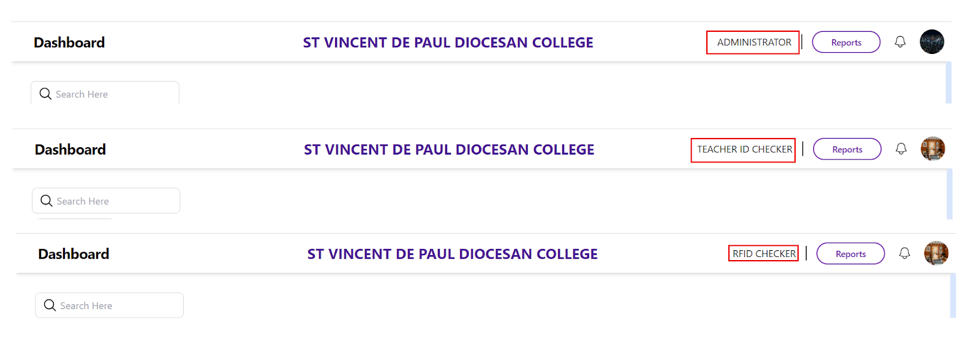Click the RFID CHECKER role label
This screenshot has height=341, width=980.
click(764, 253)
